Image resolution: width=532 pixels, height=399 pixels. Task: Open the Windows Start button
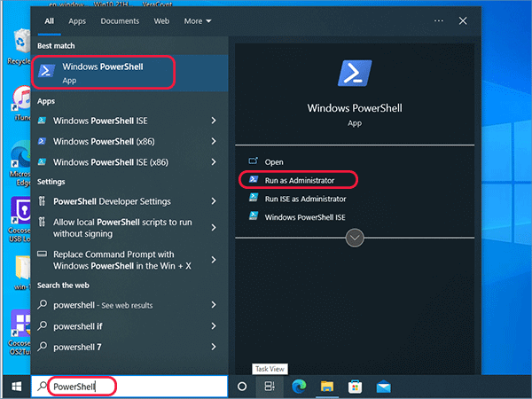(16, 386)
